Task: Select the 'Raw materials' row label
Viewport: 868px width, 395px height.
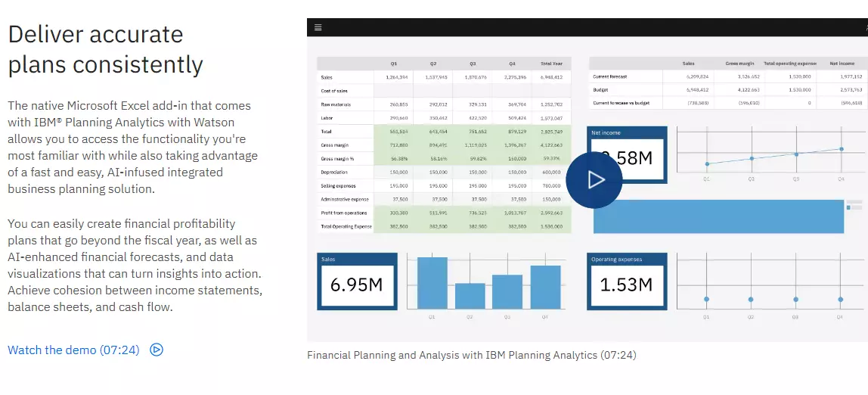Action: coord(336,104)
